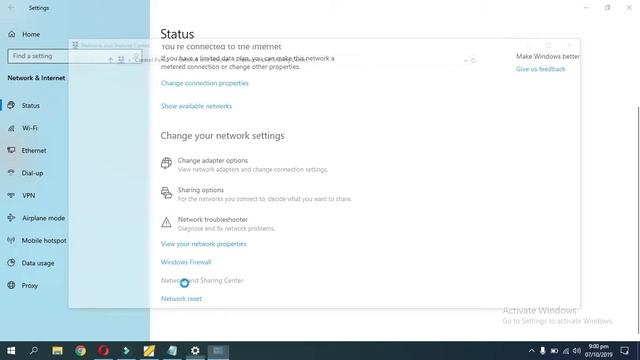Open Proxy settings page
The height and width of the screenshot is (360, 640).
[30, 286]
